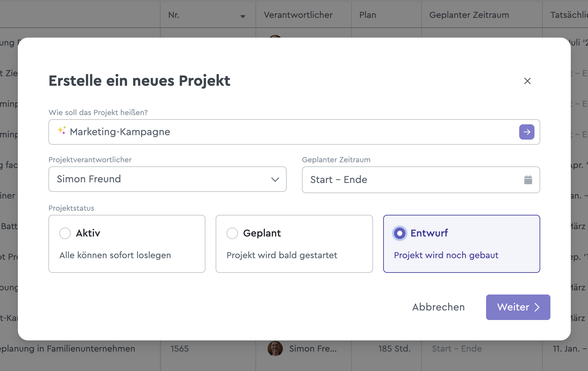
Task: Close the new project dialog
Action: (527, 81)
